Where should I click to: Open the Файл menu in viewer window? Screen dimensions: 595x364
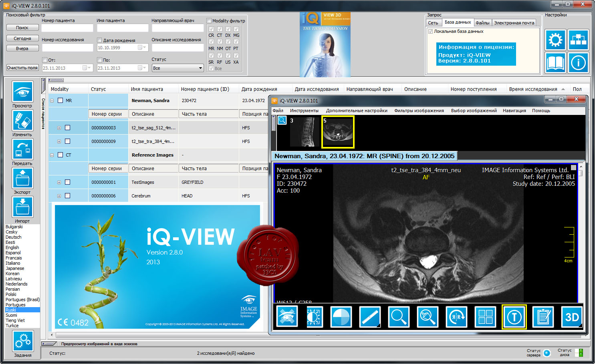point(278,111)
